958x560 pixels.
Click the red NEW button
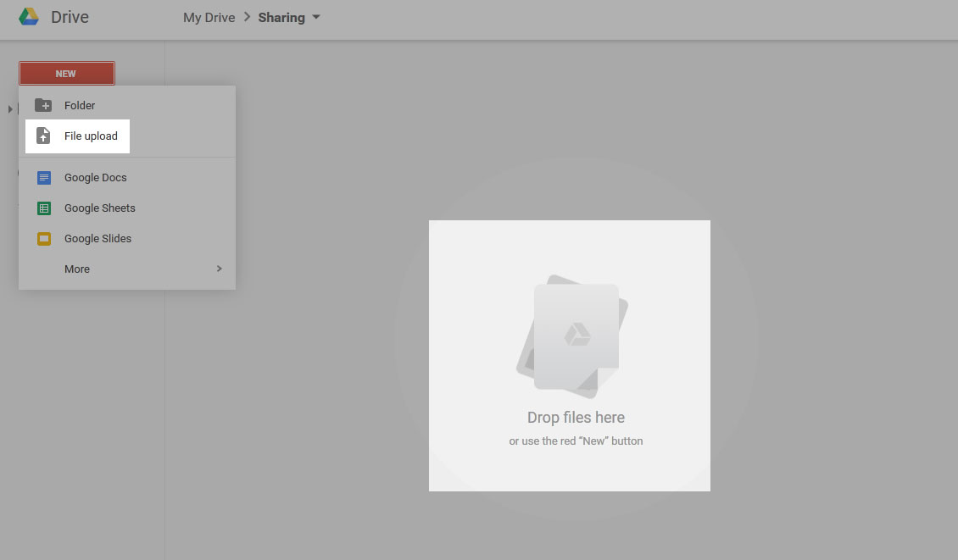[67, 73]
